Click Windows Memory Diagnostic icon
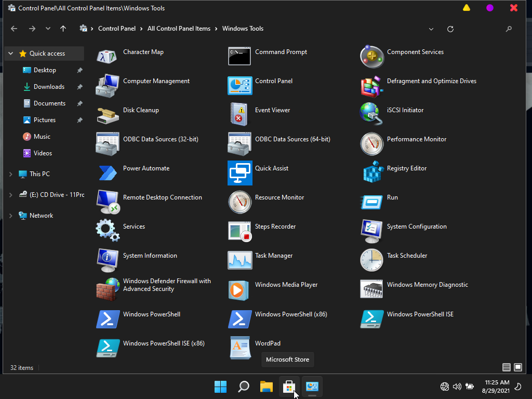The image size is (532, 399). [371, 289]
